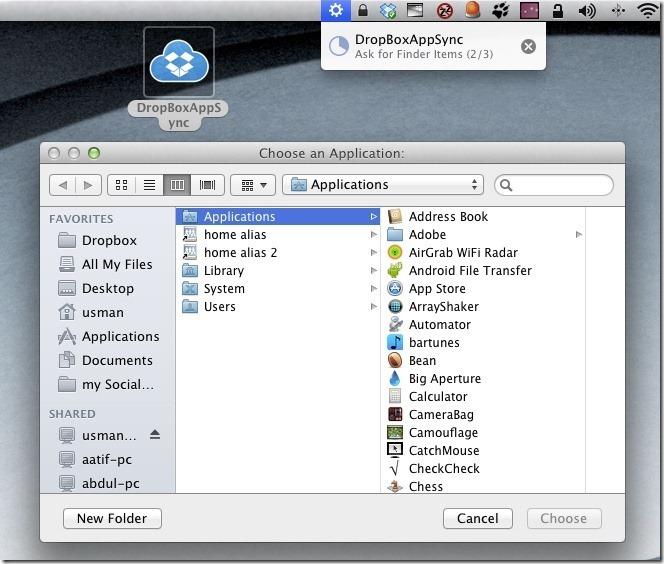
Task: Expand the home alias 2 row arrow
Action: pyautogui.click(x=374, y=253)
